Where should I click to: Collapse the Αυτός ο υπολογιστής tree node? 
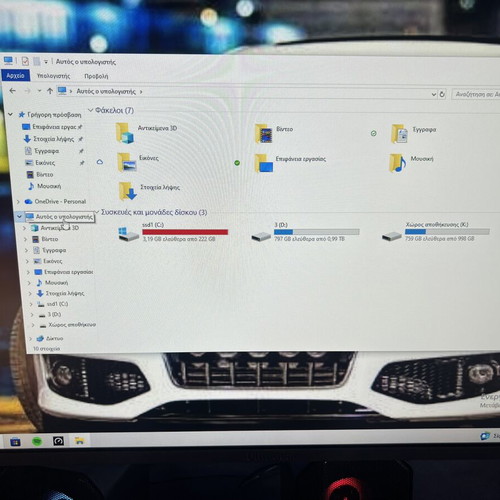[19, 217]
